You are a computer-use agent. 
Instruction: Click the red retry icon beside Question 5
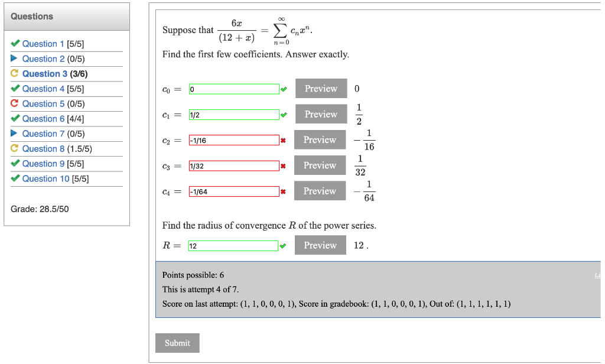[16, 103]
